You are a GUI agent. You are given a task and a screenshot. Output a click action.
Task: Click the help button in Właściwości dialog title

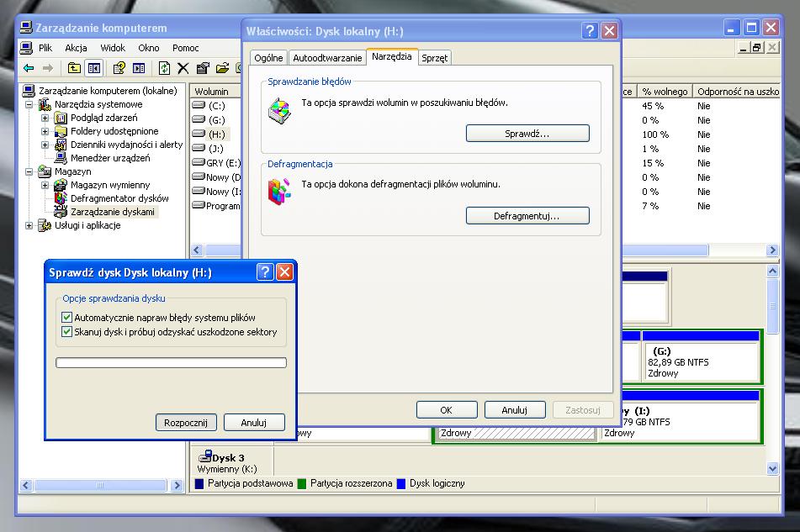(x=590, y=30)
